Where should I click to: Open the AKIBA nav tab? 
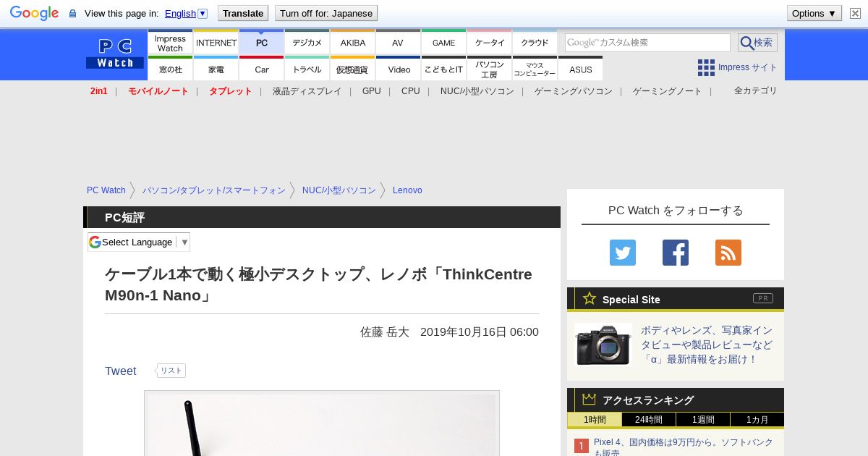353,43
